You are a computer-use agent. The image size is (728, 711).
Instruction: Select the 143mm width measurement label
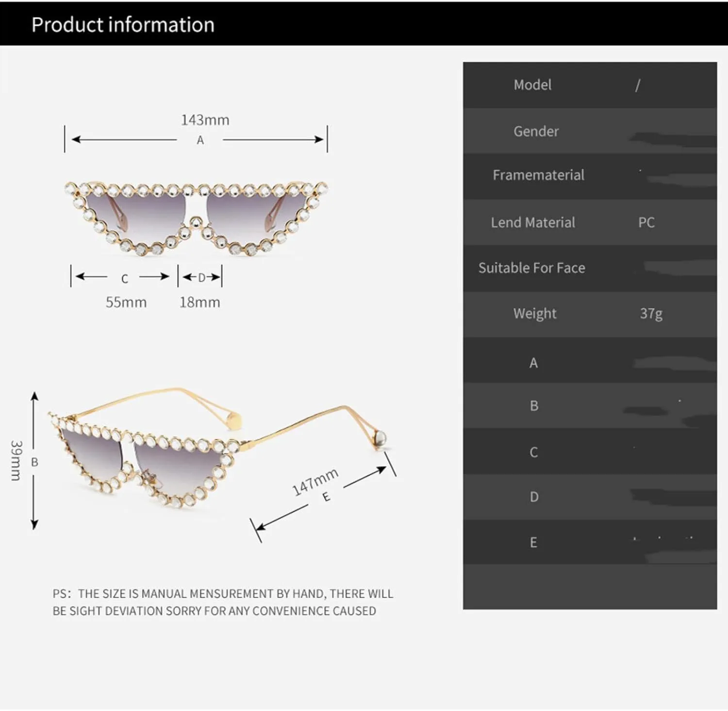point(205,120)
